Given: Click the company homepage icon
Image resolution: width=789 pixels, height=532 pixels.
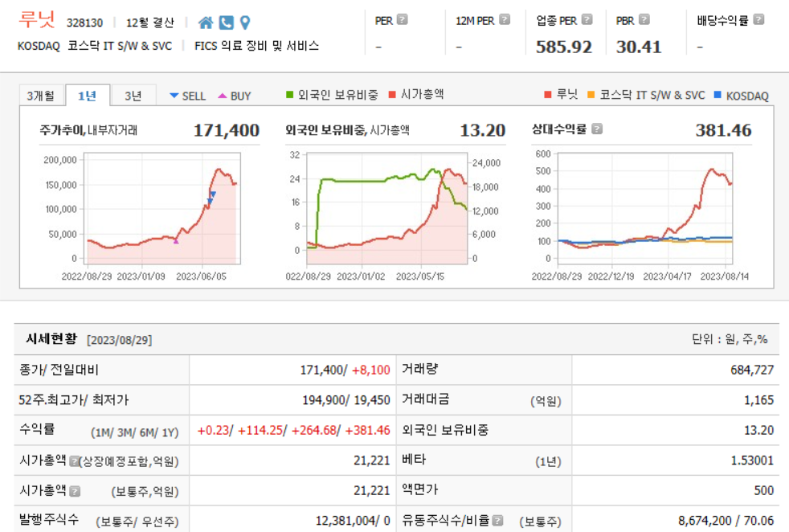Looking at the screenshot, I should (x=206, y=23).
